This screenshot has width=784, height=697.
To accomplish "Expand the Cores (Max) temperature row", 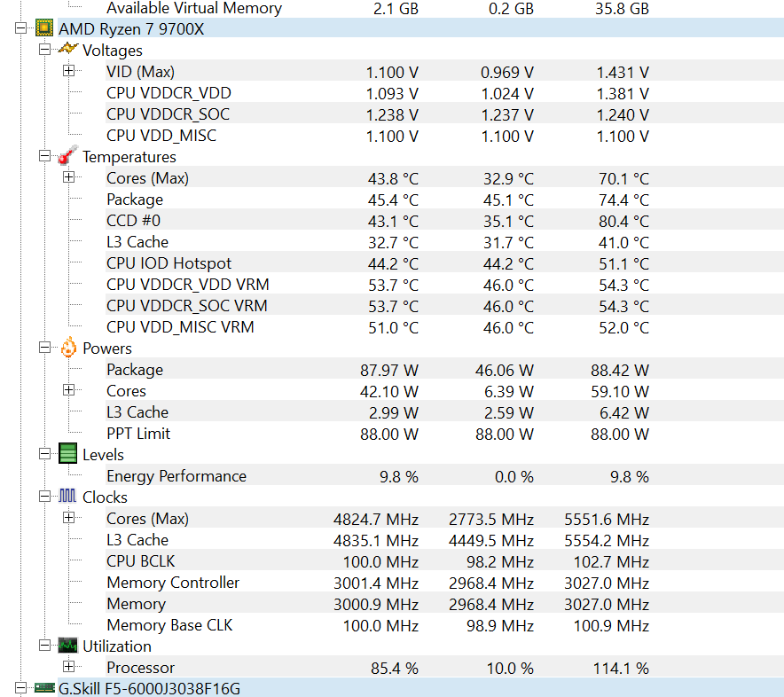I will pos(68,177).
